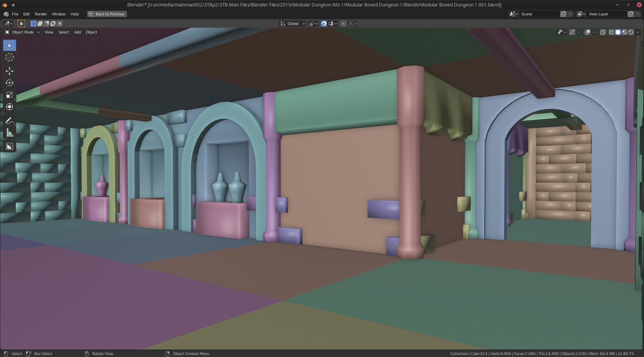Open the Render menu
The height and width of the screenshot is (357, 644).
(x=41, y=14)
